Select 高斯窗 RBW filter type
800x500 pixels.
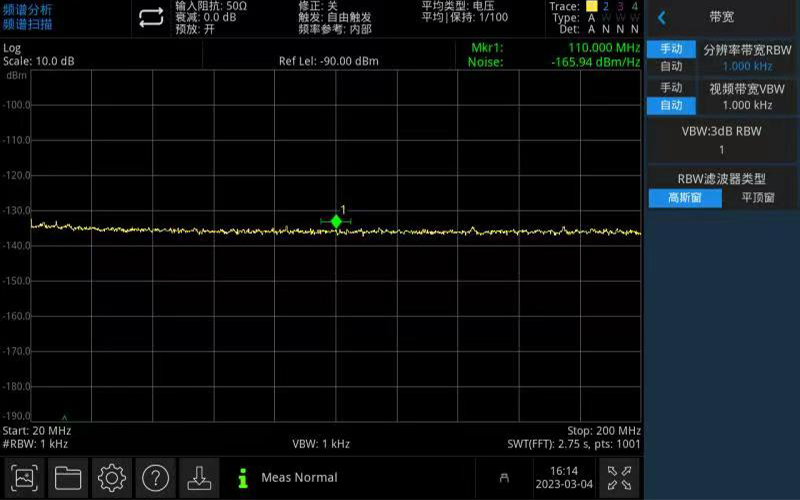point(685,198)
